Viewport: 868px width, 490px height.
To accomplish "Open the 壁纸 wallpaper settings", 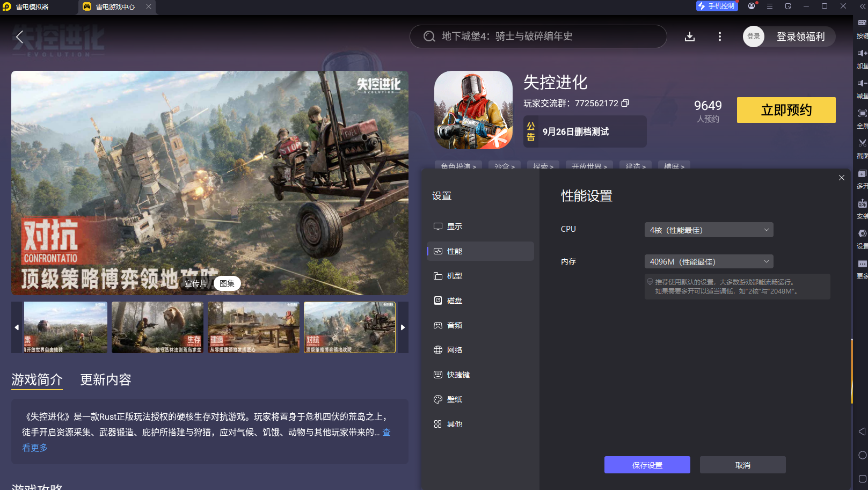I will pos(480,399).
